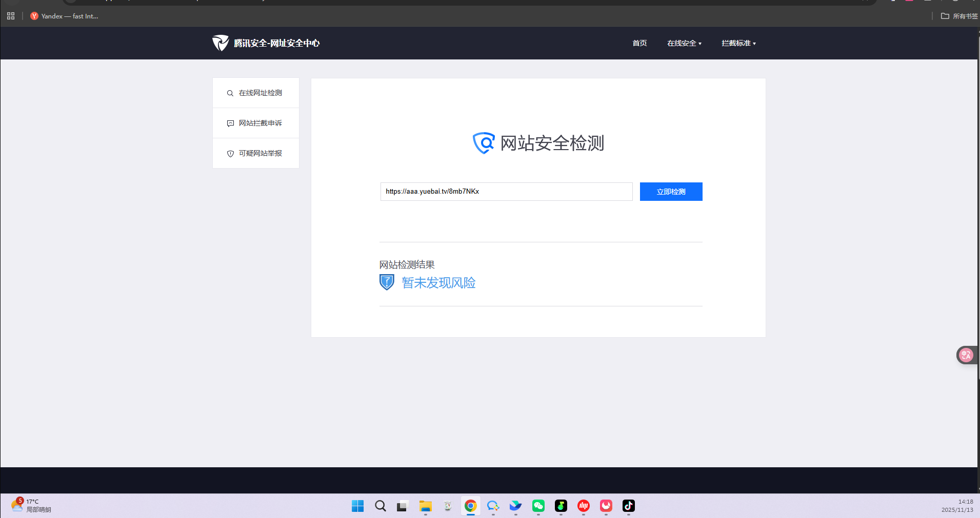Click the 网站检测结果 heading
The width and height of the screenshot is (980, 518).
(407, 264)
